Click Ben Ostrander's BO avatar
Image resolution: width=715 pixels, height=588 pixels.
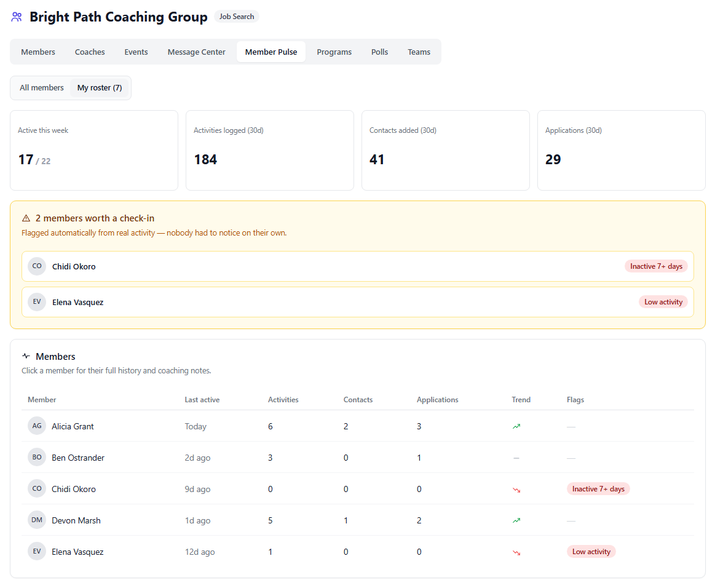coord(37,457)
